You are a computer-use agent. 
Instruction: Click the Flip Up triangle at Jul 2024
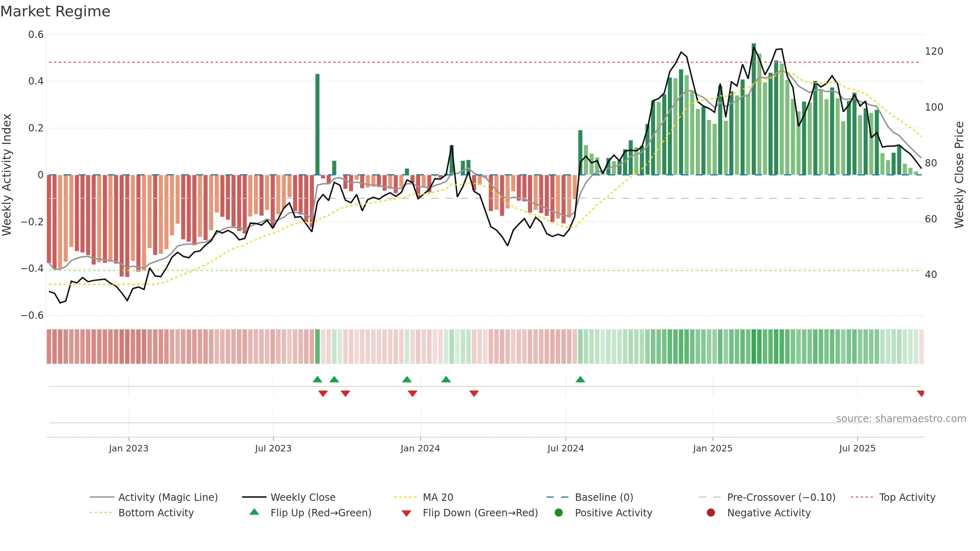(x=580, y=380)
